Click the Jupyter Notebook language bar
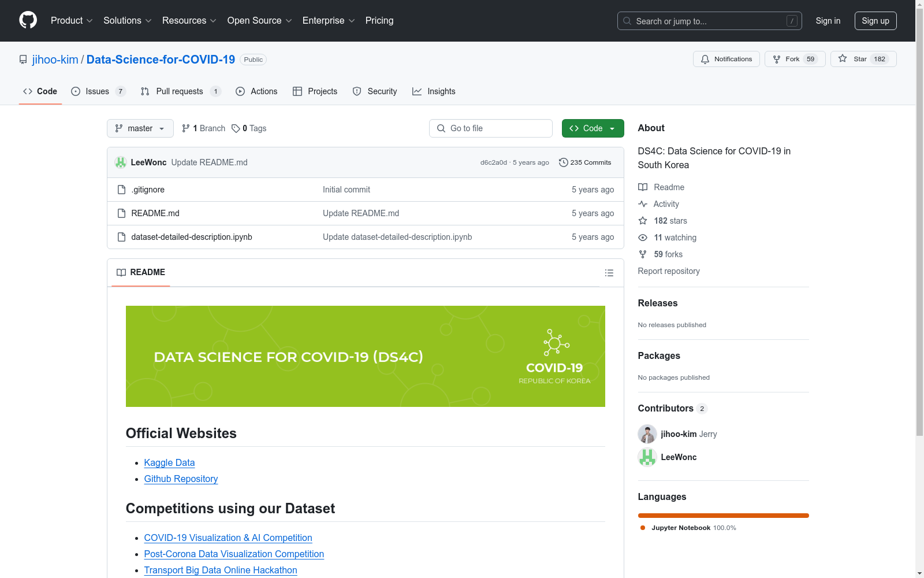 (x=724, y=516)
